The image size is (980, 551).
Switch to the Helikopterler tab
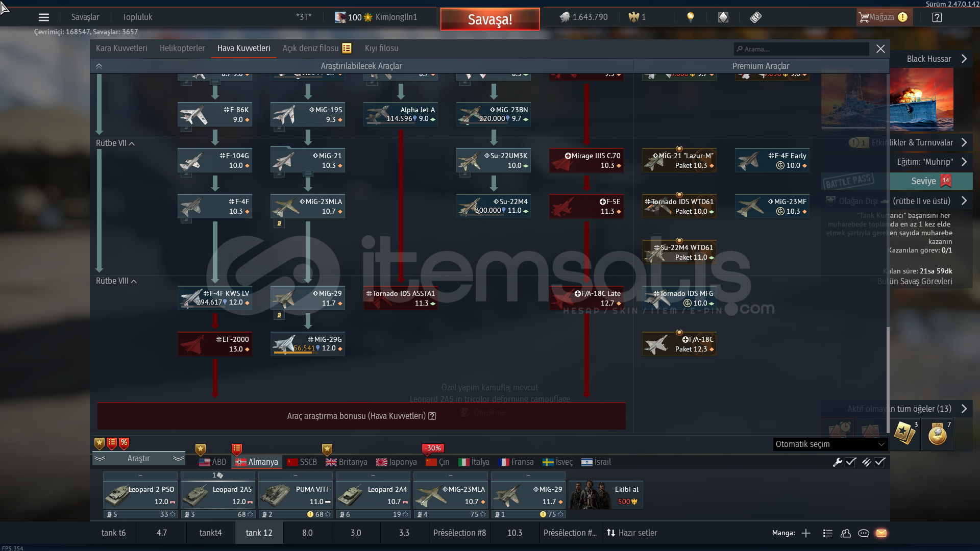point(182,48)
